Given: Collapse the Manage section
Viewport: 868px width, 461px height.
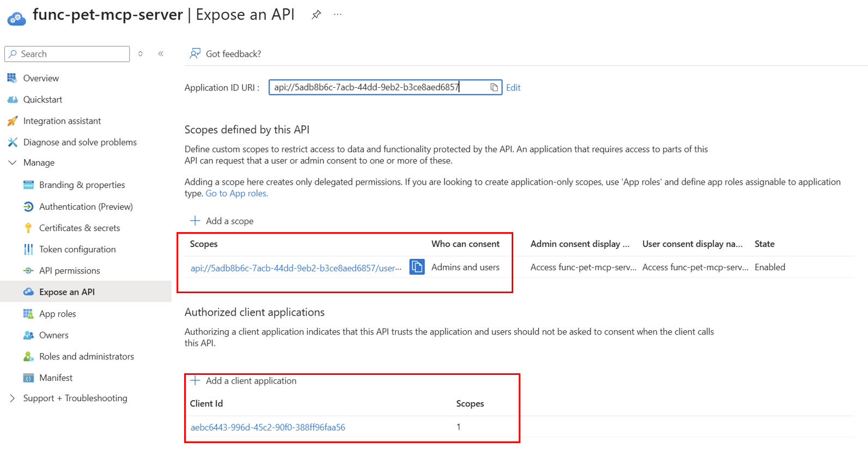Looking at the screenshot, I should tap(13, 162).
